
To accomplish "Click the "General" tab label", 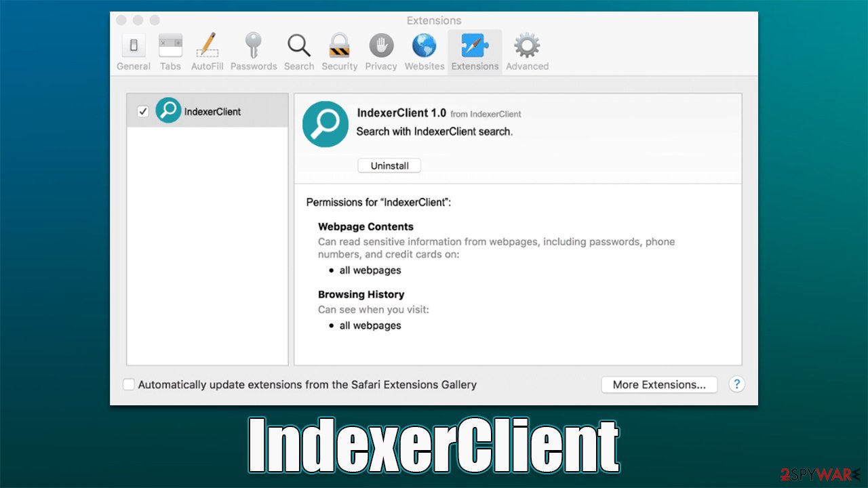I will pos(134,66).
